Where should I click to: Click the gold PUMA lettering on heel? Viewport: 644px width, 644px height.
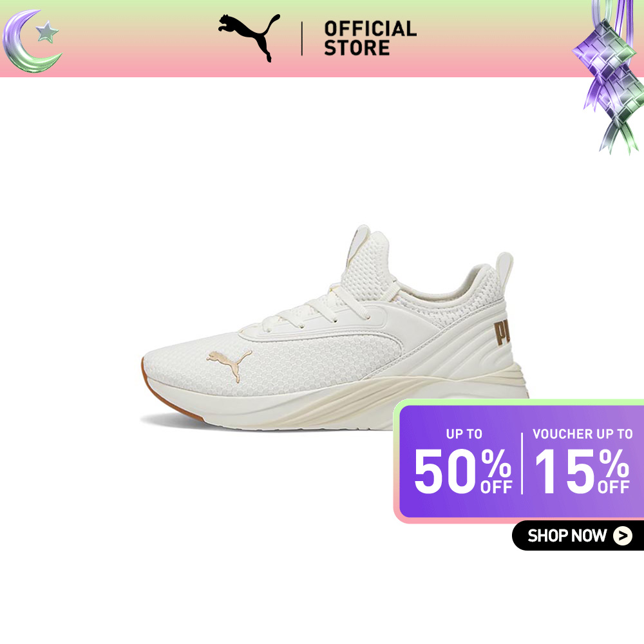tap(502, 333)
